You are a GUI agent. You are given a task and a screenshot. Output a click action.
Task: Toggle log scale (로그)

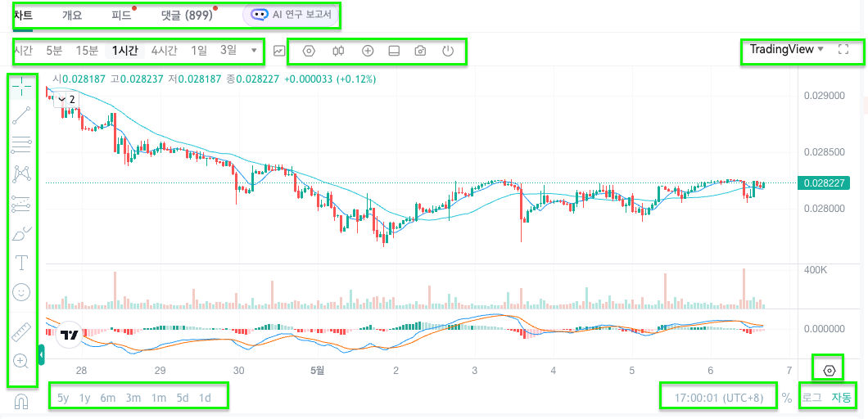point(811,398)
